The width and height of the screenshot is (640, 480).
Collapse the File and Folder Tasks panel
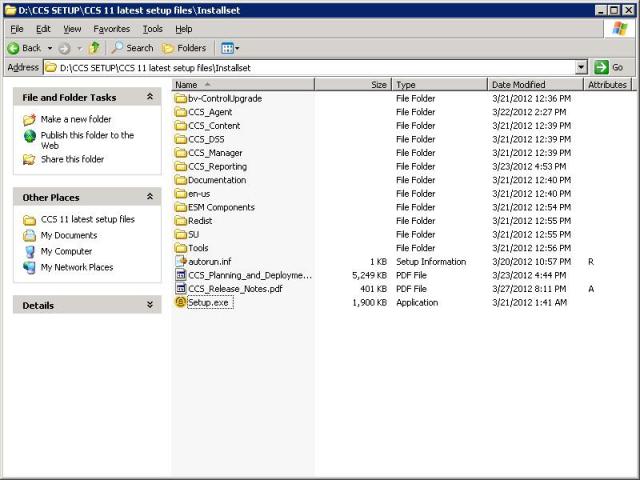pyautogui.click(x=150, y=97)
